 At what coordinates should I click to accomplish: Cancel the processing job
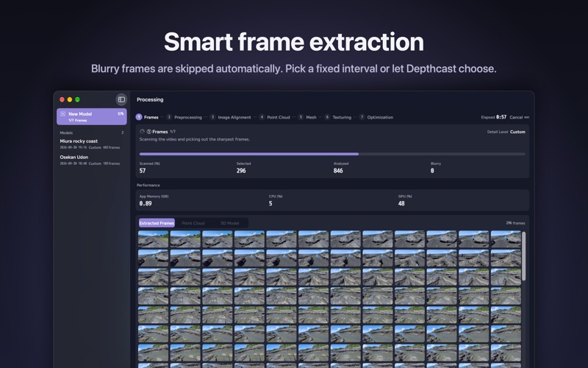pyautogui.click(x=519, y=117)
